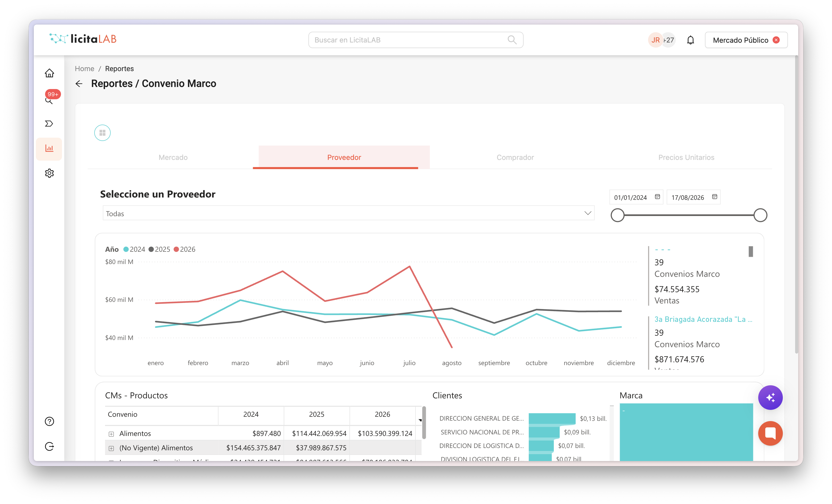Expand the Alimentos row in the table
The height and width of the screenshot is (504, 832).
(x=111, y=434)
